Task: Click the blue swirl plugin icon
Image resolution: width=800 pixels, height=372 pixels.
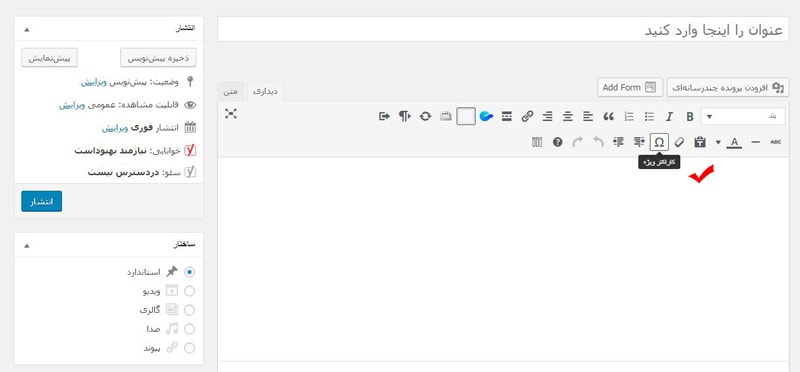Action: (486, 117)
